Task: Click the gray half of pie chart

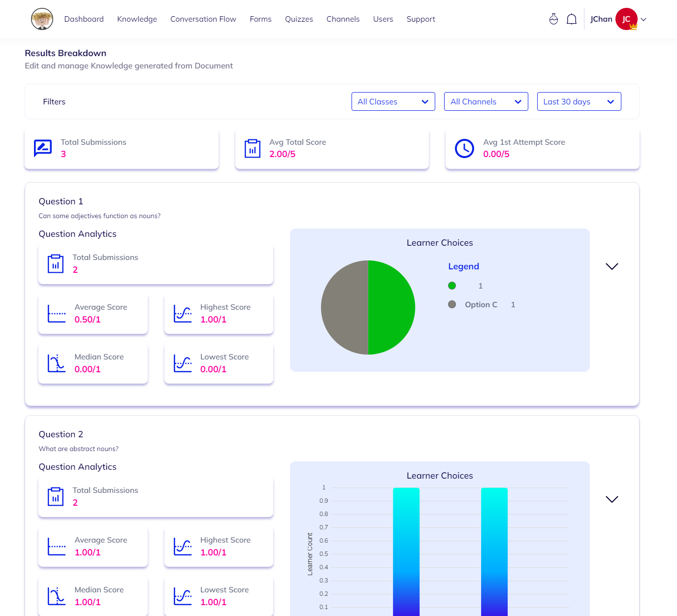Action: click(x=345, y=307)
